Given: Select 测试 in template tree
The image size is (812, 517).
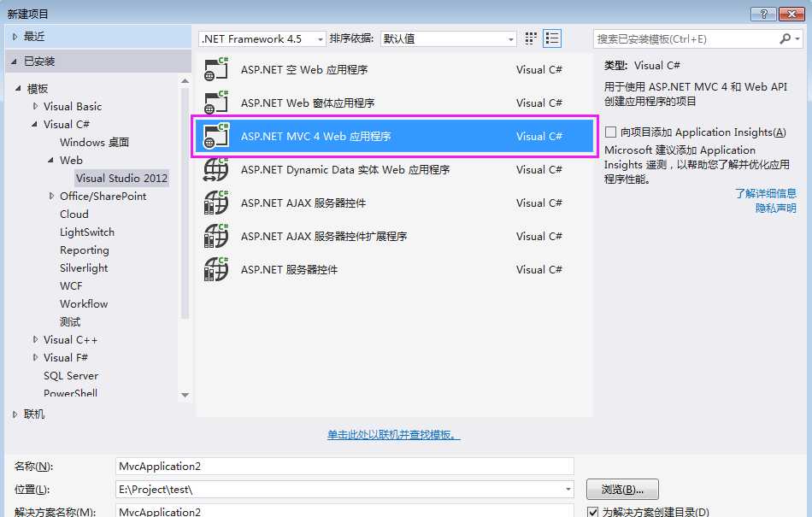Looking at the screenshot, I should pyautogui.click(x=70, y=322).
